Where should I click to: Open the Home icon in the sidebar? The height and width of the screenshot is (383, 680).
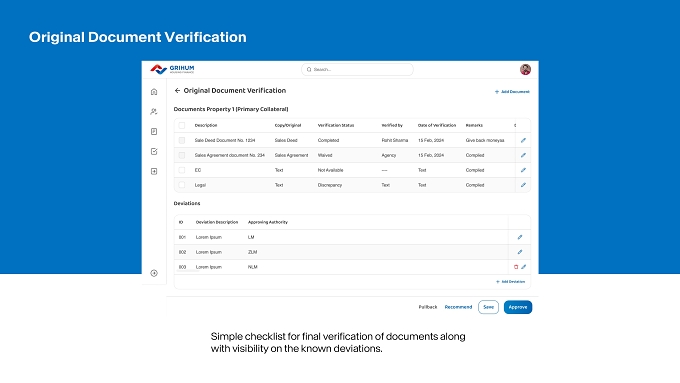[154, 92]
